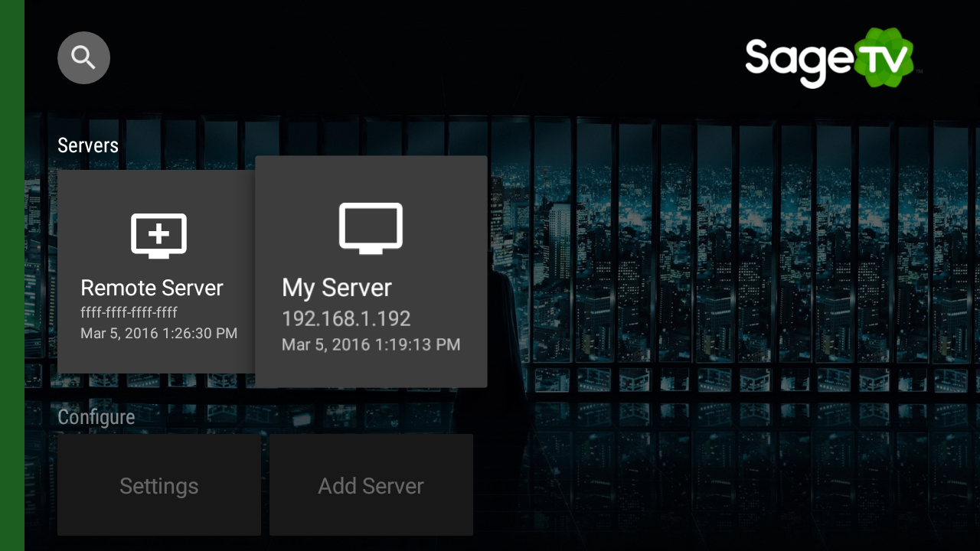980x551 pixels.
Task: Click the add-server monitor icon on Remote Server
Action: coord(158,236)
